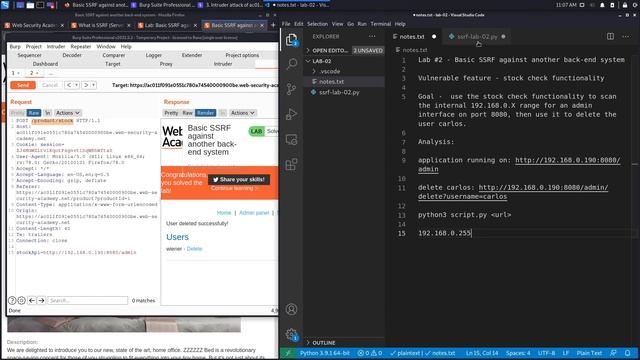Open the Accounts menu in VS Code

(291, 309)
